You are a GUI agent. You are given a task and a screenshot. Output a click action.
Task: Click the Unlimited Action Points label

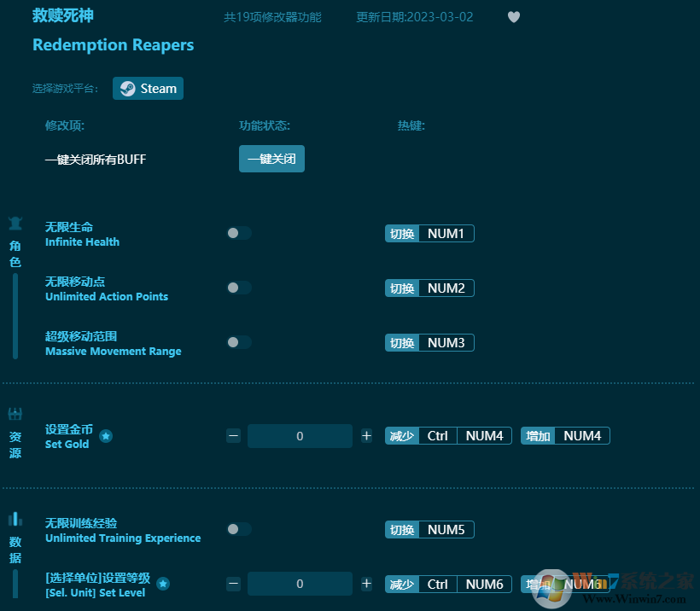point(107,296)
